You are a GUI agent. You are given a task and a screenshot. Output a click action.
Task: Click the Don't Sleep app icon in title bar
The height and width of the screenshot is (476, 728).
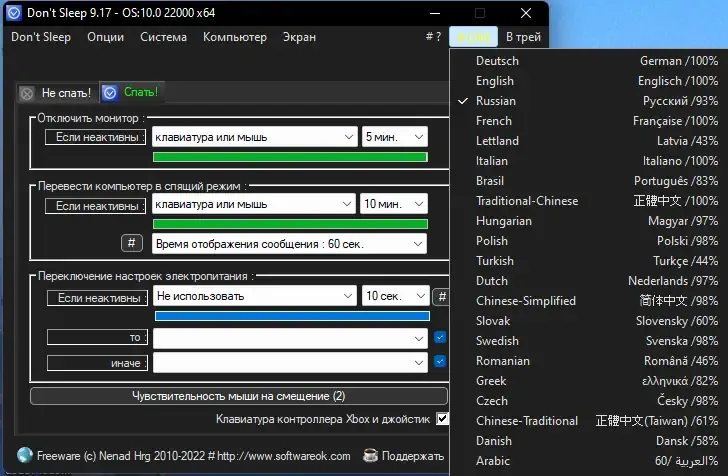click(x=14, y=13)
